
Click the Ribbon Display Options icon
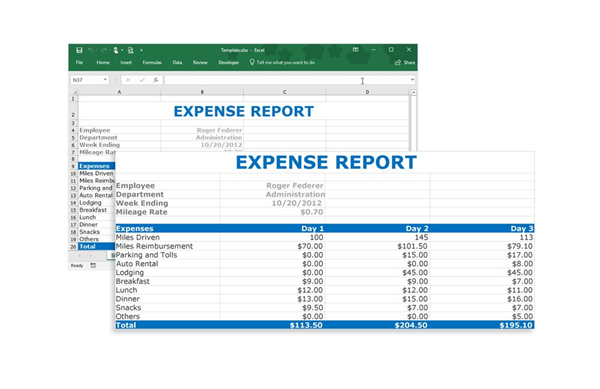355,50
